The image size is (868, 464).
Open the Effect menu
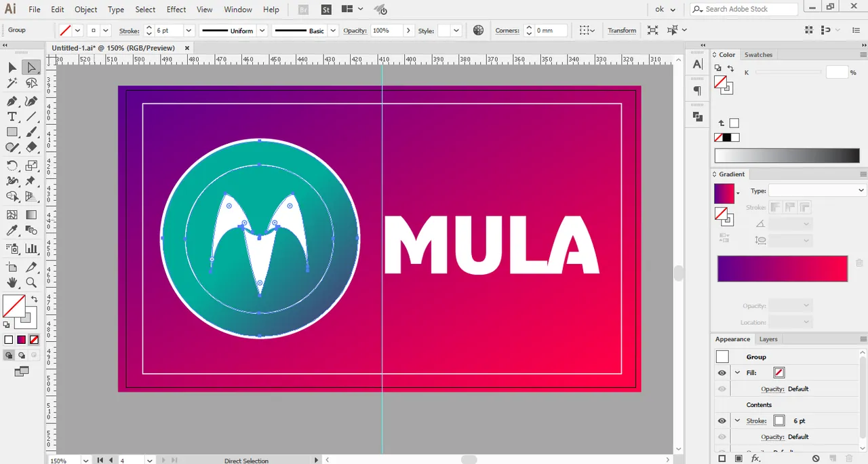pos(176,9)
